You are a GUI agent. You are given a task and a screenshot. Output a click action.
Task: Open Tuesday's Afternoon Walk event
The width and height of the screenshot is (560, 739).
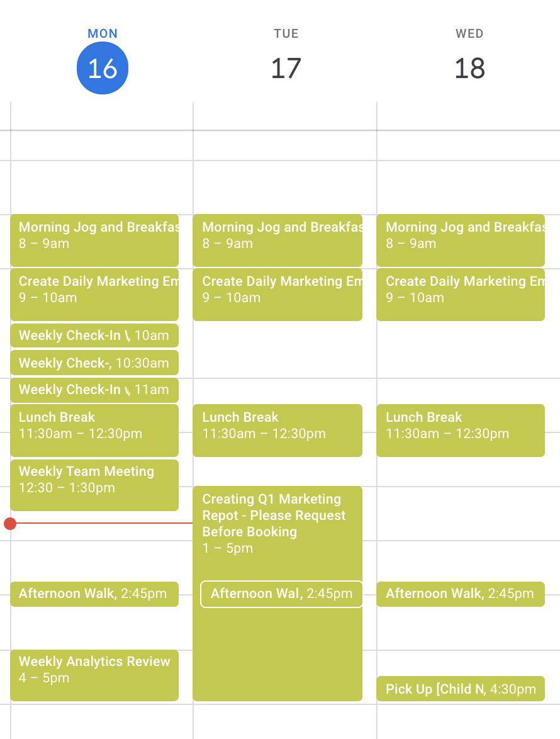(x=281, y=594)
